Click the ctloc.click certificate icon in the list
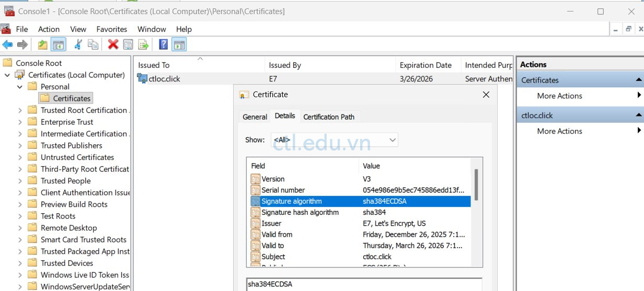644x291 pixels. click(x=142, y=79)
